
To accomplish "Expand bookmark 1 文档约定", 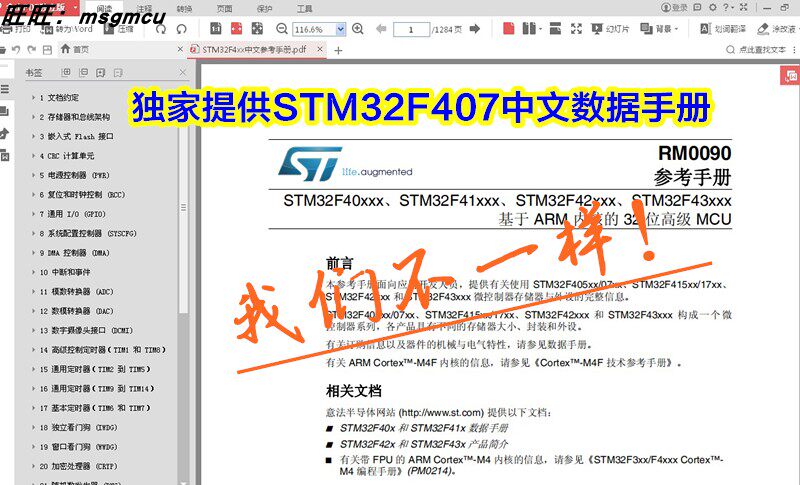I will coord(33,97).
